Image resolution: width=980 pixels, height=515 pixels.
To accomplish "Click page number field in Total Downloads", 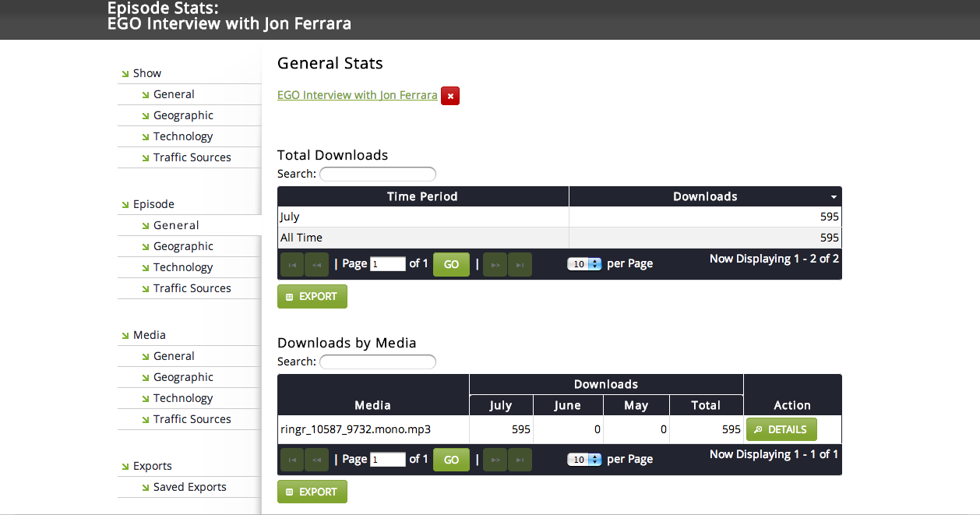I will pos(388,264).
